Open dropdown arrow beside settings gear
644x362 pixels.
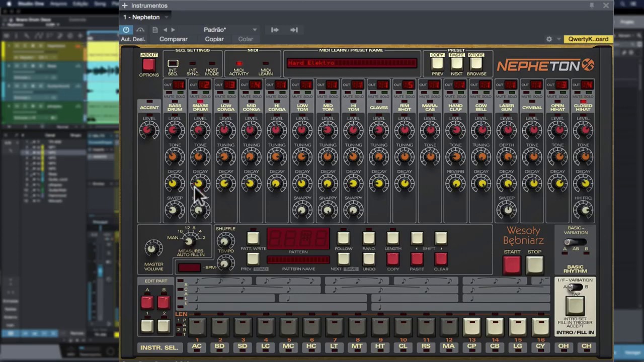coord(558,39)
